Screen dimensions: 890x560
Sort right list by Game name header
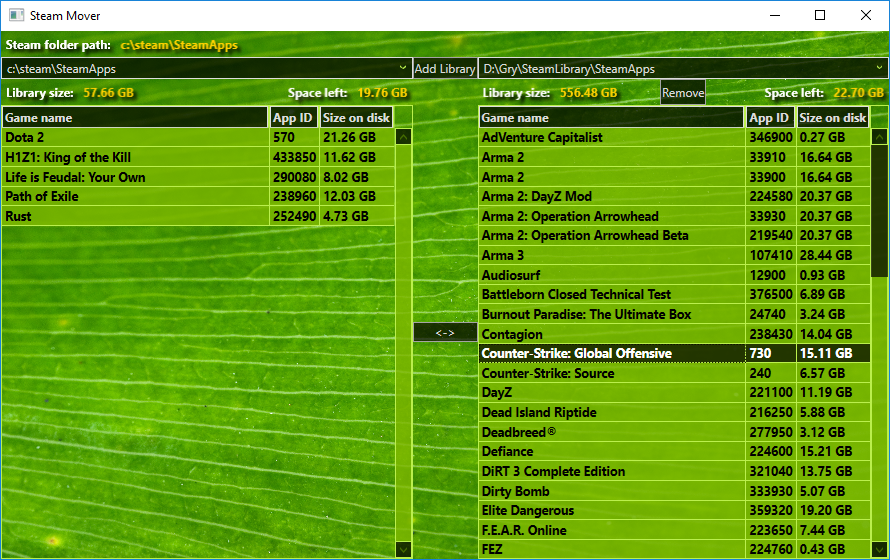(611, 117)
